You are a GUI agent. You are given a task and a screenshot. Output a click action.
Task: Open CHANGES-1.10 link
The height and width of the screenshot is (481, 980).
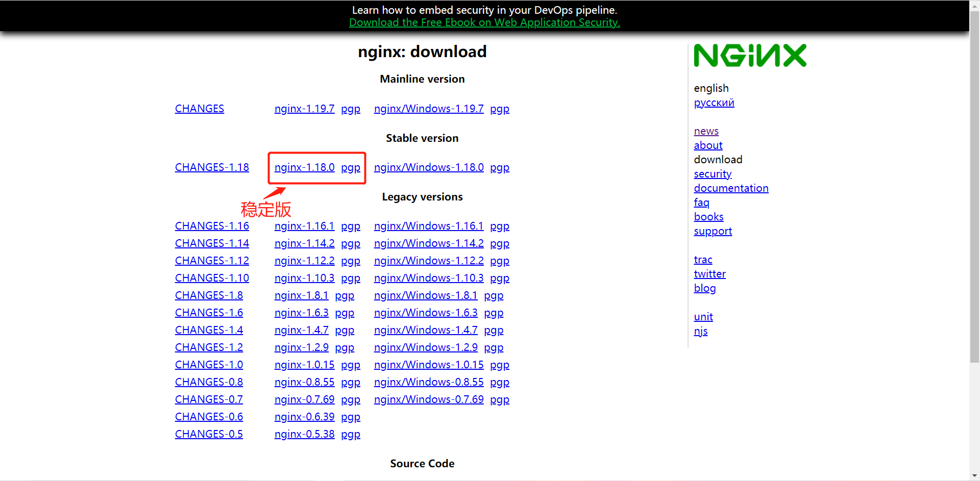click(212, 278)
